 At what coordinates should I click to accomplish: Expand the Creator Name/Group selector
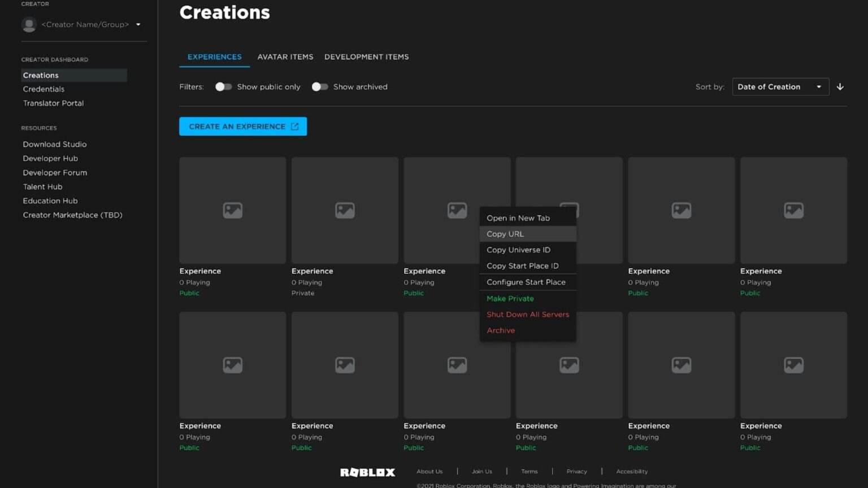point(138,24)
